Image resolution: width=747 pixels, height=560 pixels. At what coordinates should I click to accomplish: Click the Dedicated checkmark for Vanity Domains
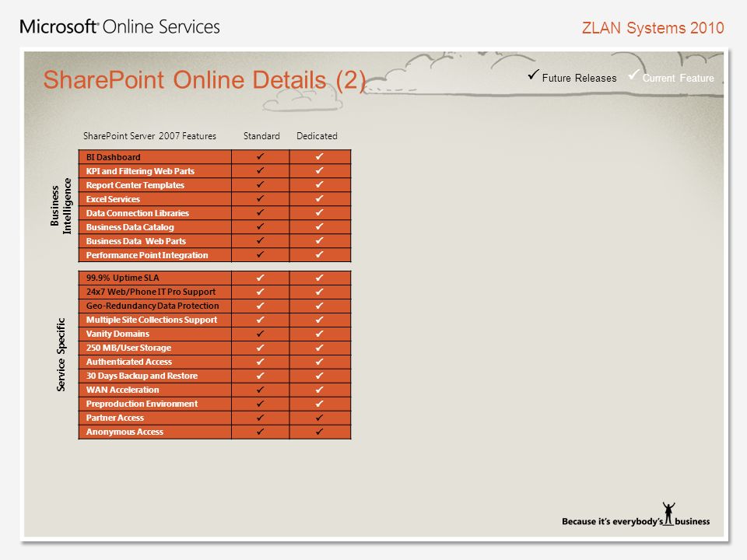pyautogui.click(x=319, y=334)
